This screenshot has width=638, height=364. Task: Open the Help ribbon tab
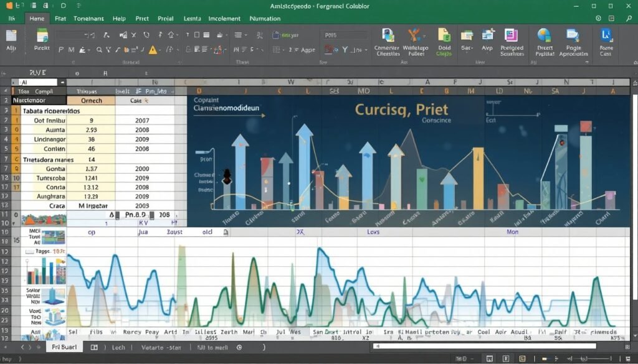tap(119, 19)
